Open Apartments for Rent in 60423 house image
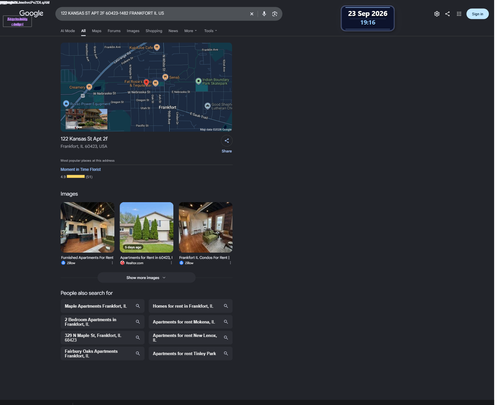 point(147,227)
